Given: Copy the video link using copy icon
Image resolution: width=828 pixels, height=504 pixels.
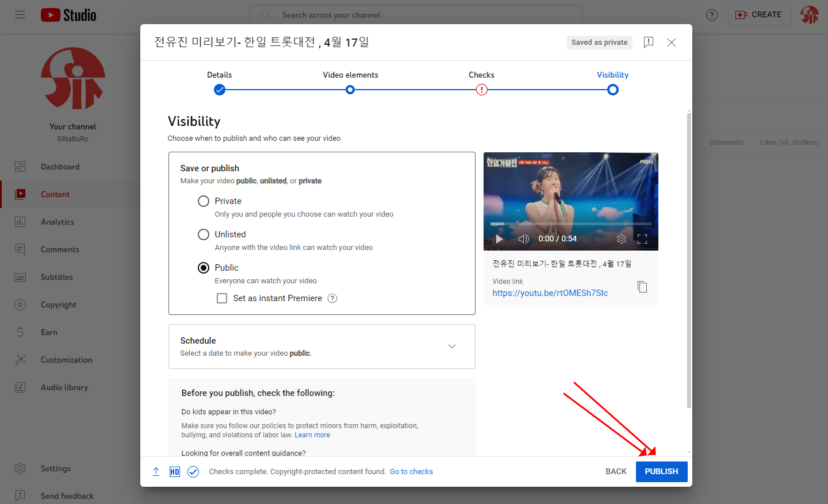Looking at the screenshot, I should (642, 287).
